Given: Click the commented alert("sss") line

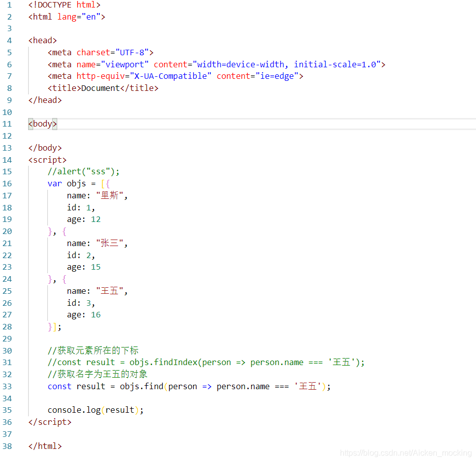Looking at the screenshot, I should click(83, 172).
